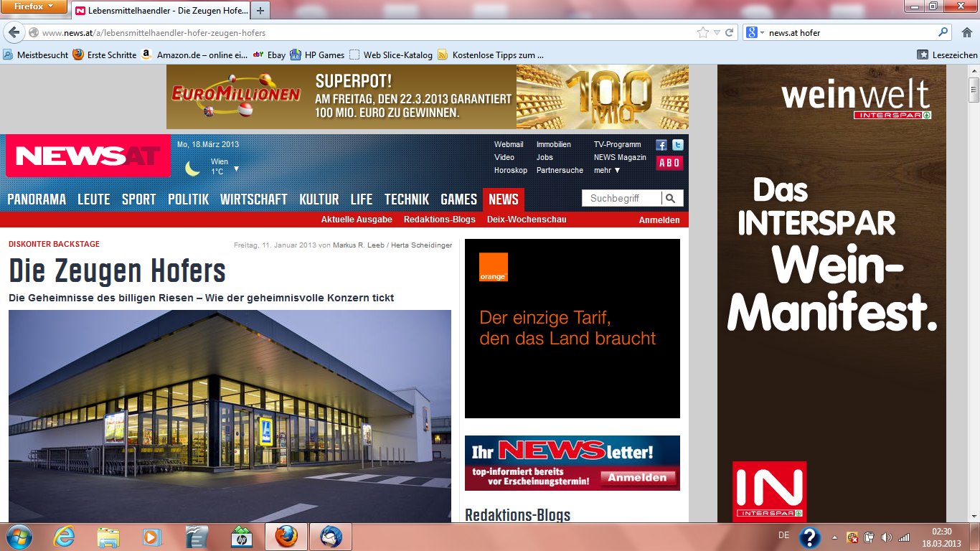Open Thunderbird from taskbar
980x551 pixels.
point(330,537)
